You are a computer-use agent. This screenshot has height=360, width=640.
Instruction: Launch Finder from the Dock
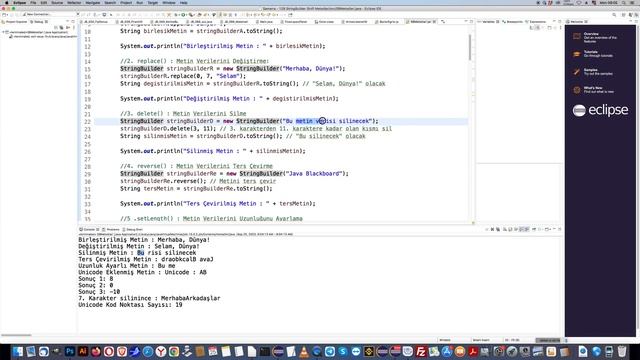tap(18, 351)
